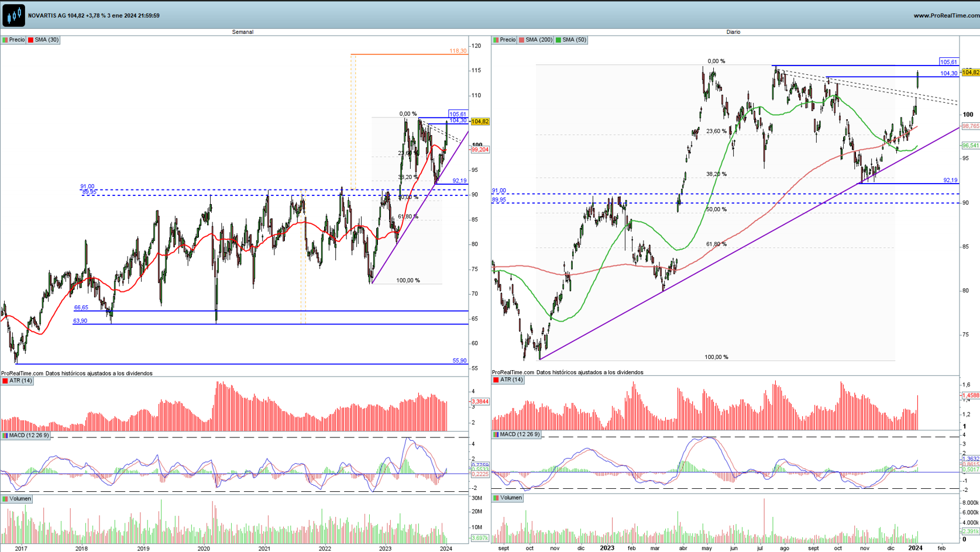Click the Precio legend in the Diario chart
This screenshot has height=552, width=980.
(504, 40)
